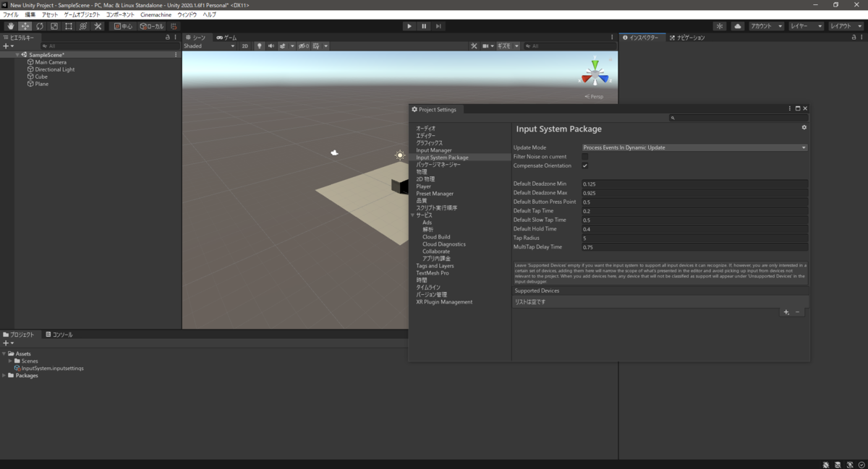
Task: Open the Account dropdown in toolbar
Action: point(766,26)
